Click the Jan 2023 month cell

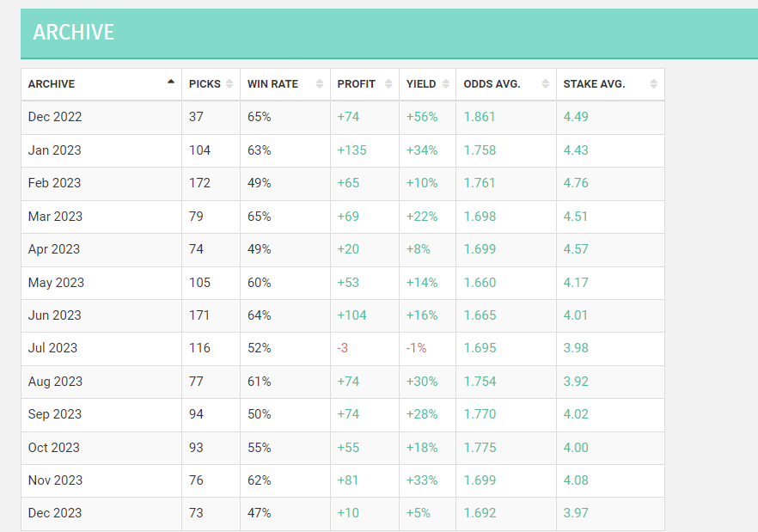pos(55,150)
